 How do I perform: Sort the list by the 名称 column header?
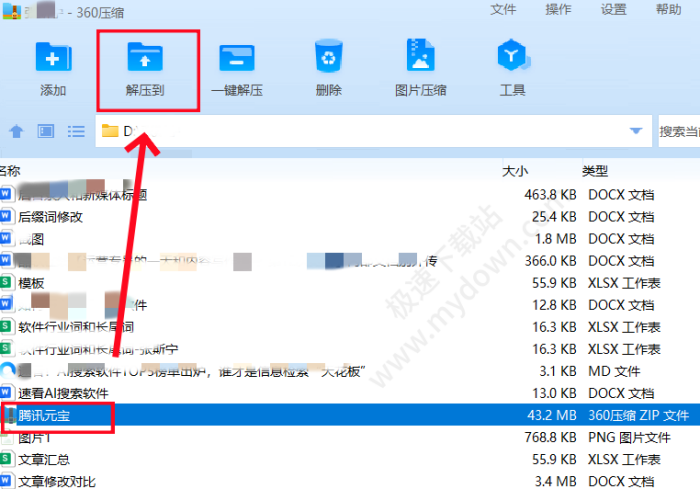(x=10, y=171)
